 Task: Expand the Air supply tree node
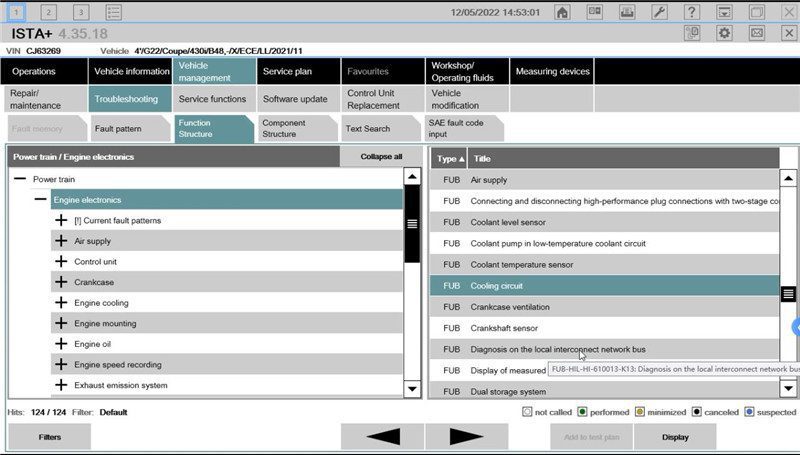tap(61, 241)
